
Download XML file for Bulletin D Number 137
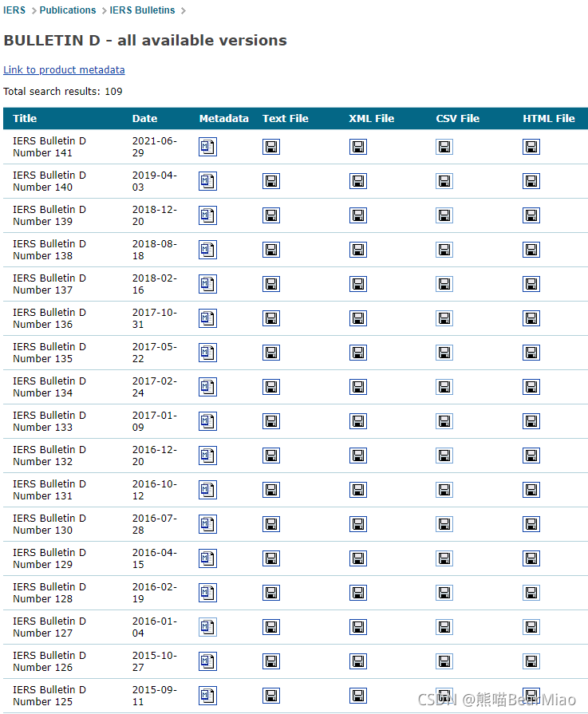pyautogui.click(x=358, y=284)
